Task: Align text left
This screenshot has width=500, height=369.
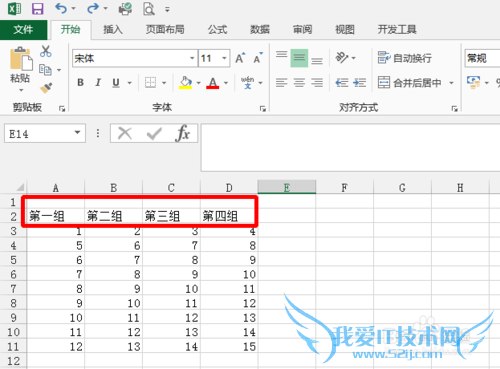Action: (x=282, y=82)
